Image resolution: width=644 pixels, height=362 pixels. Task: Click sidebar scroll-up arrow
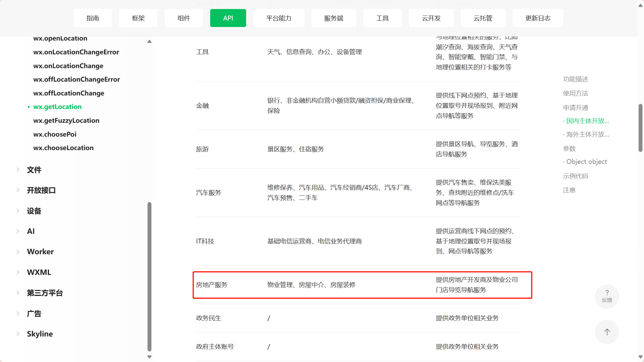149,42
